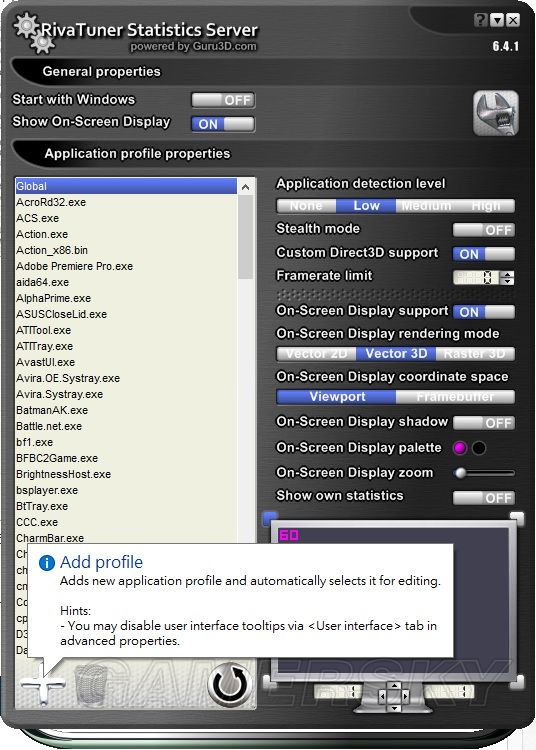Click the top-left blue corner of the preview
536x750 pixels.
click(x=270, y=518)
